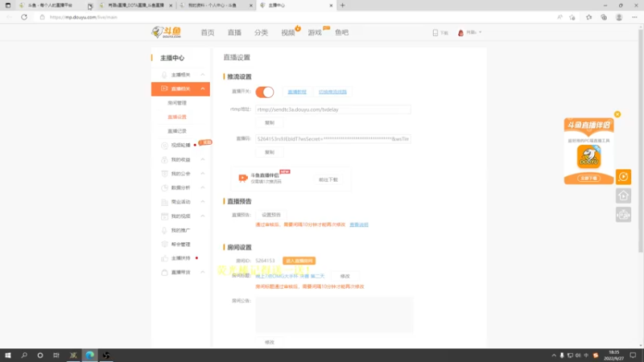The image size is (644, 362).
Task: Click the shield icon above 主播扶持
Action: coord(164,245)
